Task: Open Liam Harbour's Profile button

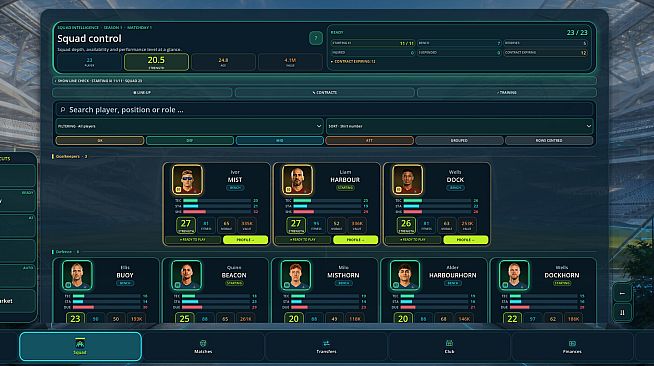Action: tap(355, 240)
